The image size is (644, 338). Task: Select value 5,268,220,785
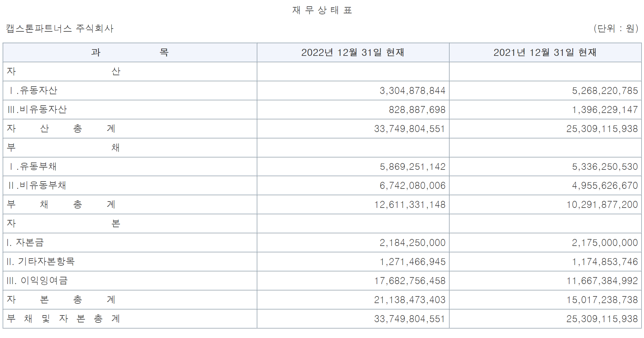click(605, 91)
